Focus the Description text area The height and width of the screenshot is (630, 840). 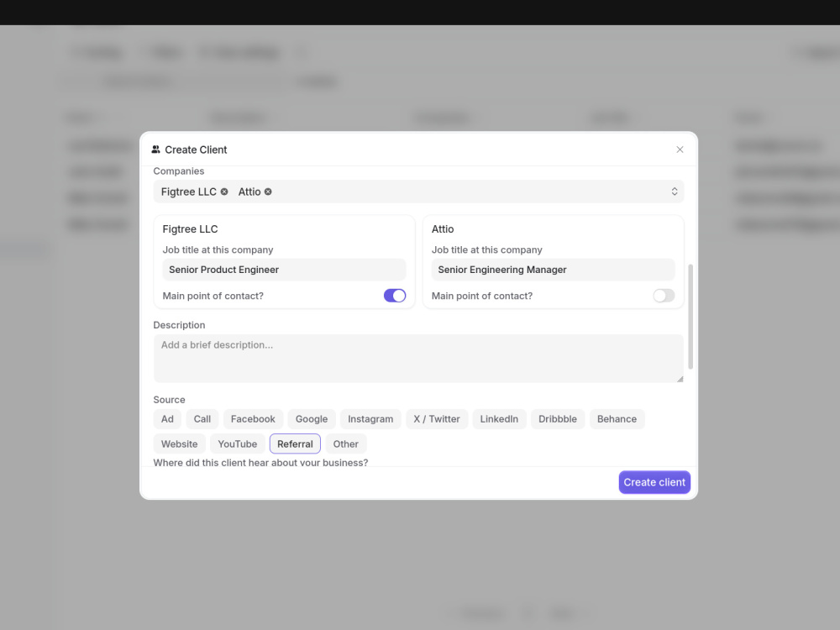pyautogui.click(x=418, y=359)
